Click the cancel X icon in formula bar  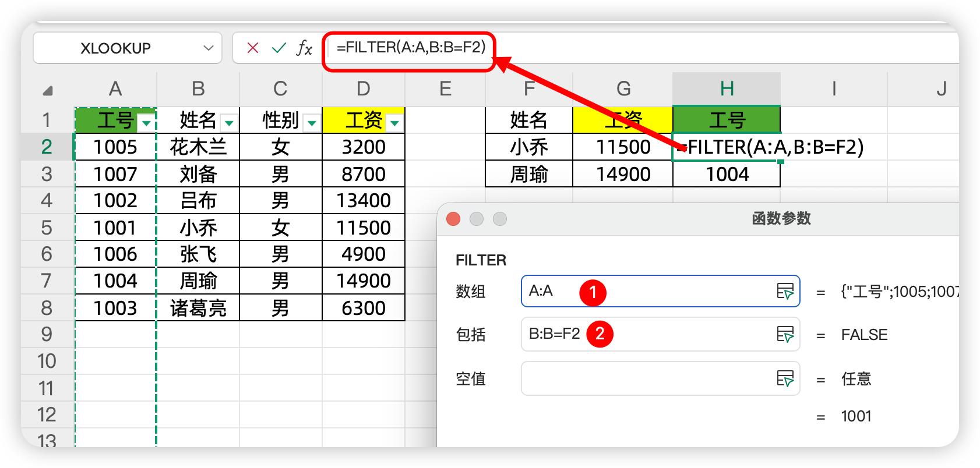tap(252, 48)
